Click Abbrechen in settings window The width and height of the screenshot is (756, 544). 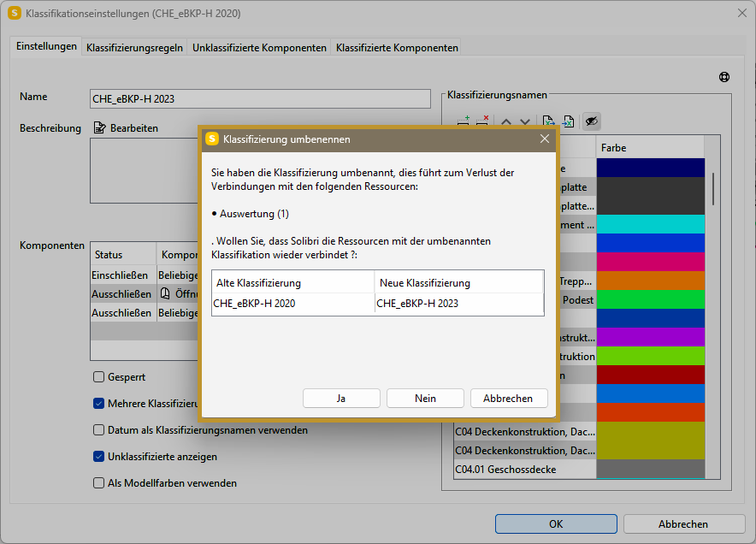pos(683,523)
